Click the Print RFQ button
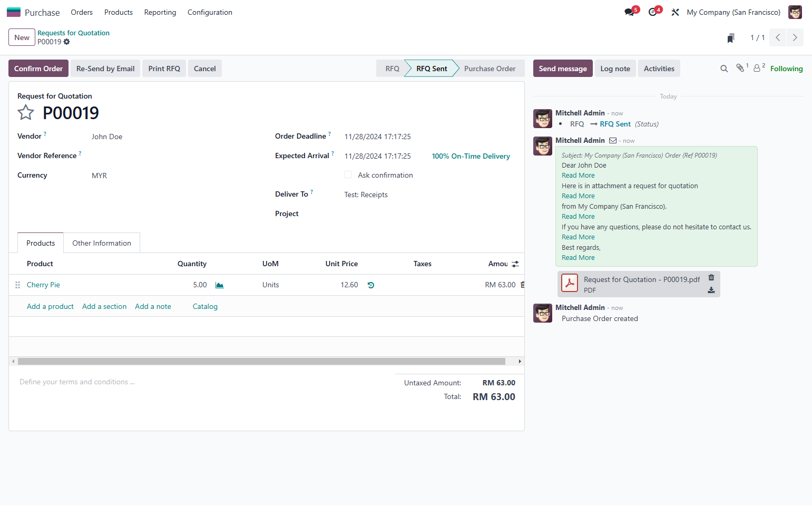812x505 pixels. [164, 69]
